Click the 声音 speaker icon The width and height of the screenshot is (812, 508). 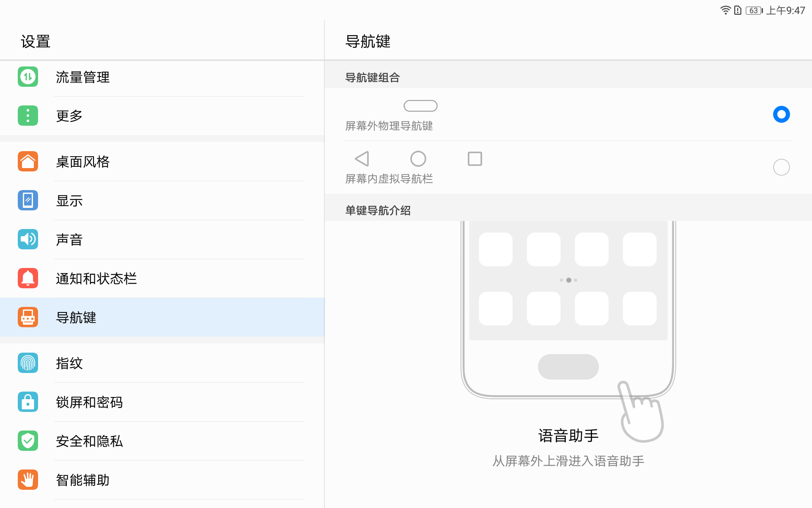(x=28, y=239)
